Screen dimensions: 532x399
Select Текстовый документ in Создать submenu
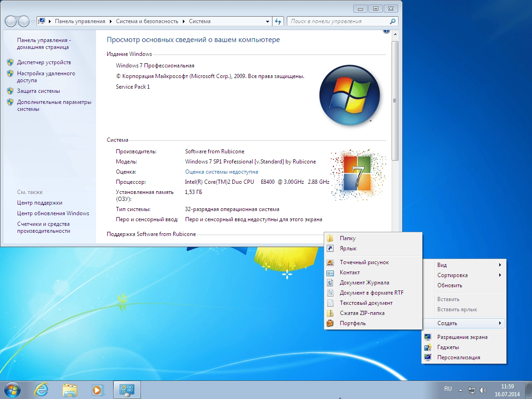click(x=373, y=303)
